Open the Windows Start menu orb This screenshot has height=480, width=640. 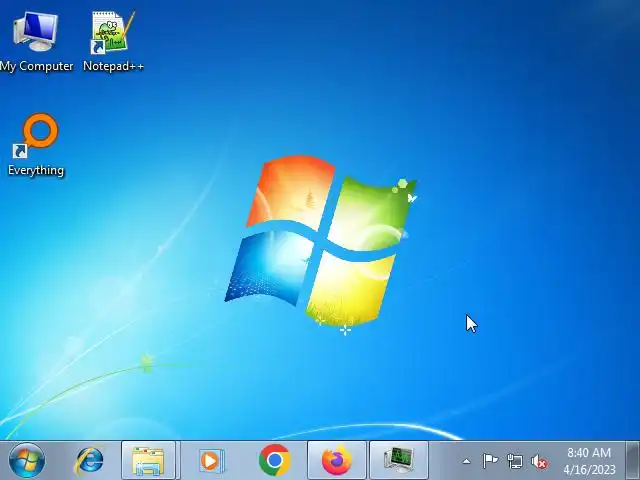pos(27,460)
